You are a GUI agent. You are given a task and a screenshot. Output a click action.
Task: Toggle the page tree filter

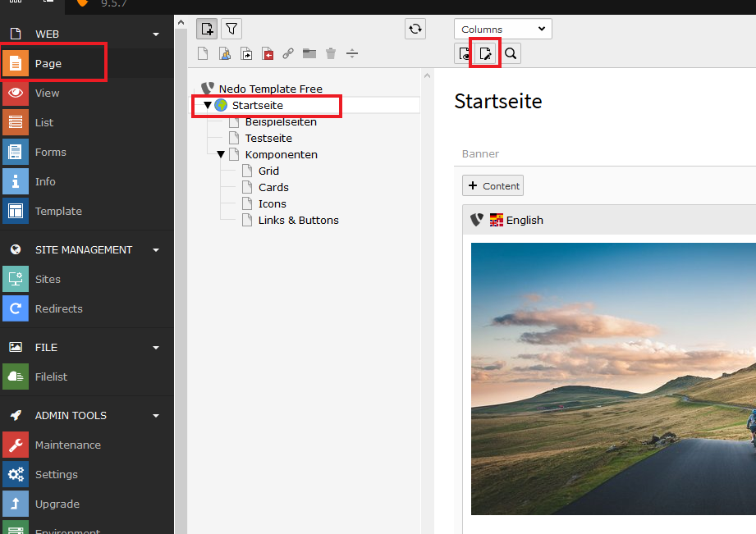point(231,29)
